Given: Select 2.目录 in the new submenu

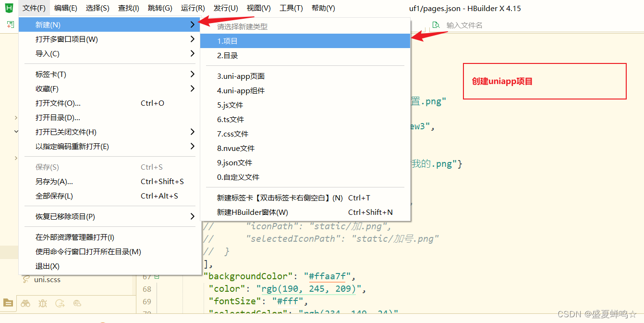Looking at the screenshot, I should coord(305,55).
